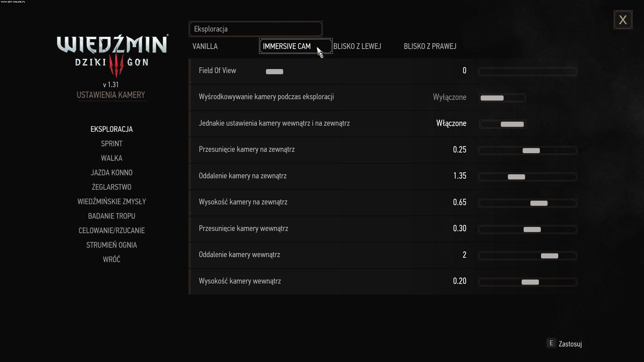644x362 pixels.
Task: Choose the BLISKO Z LEWEJ preset
Action: 357,46
